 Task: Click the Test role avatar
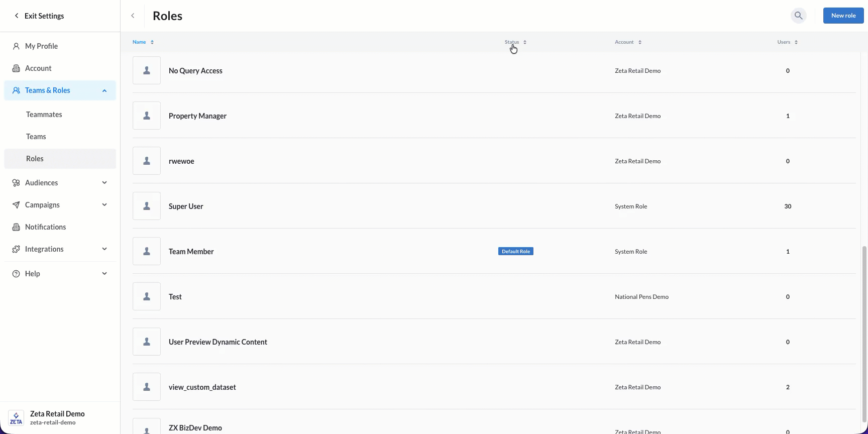click(x=147, y=296)
